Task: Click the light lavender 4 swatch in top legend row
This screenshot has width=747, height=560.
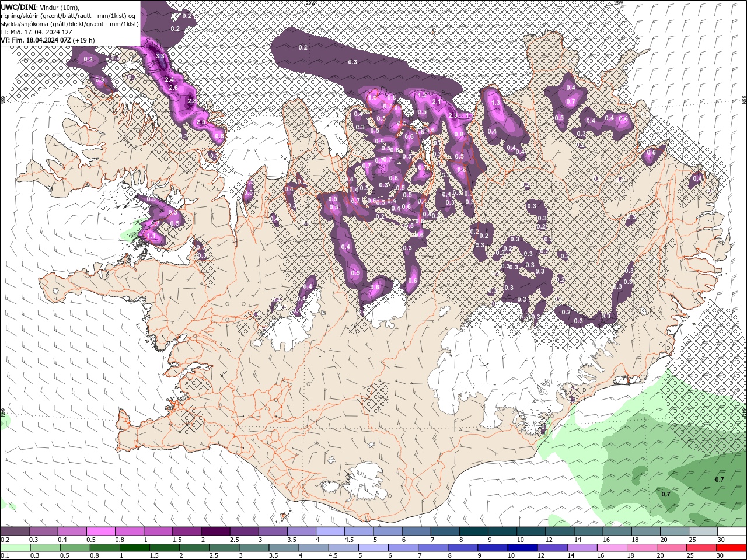Action: coord(330,531)
